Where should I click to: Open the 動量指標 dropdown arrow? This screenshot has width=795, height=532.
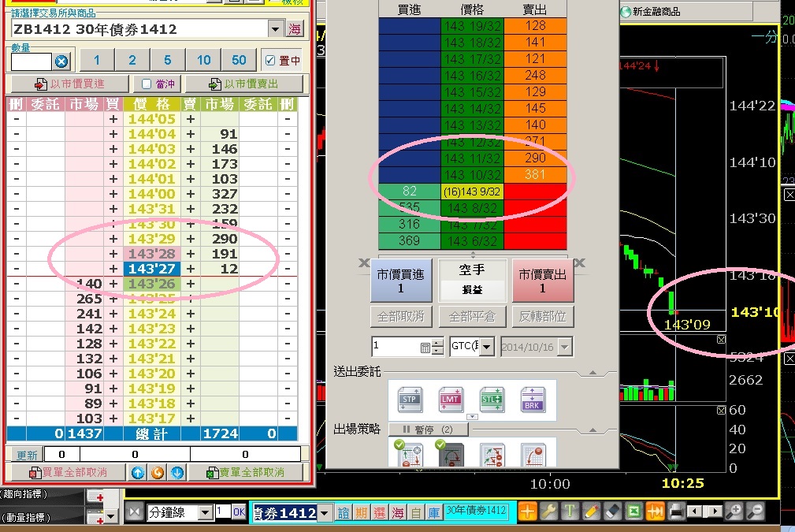tap(111, 517)
